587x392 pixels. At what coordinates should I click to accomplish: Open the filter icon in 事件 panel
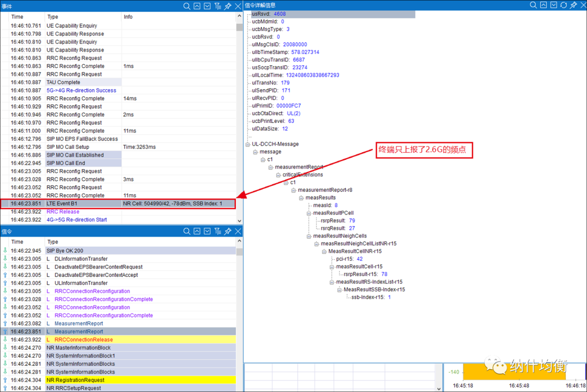[217, 7]
